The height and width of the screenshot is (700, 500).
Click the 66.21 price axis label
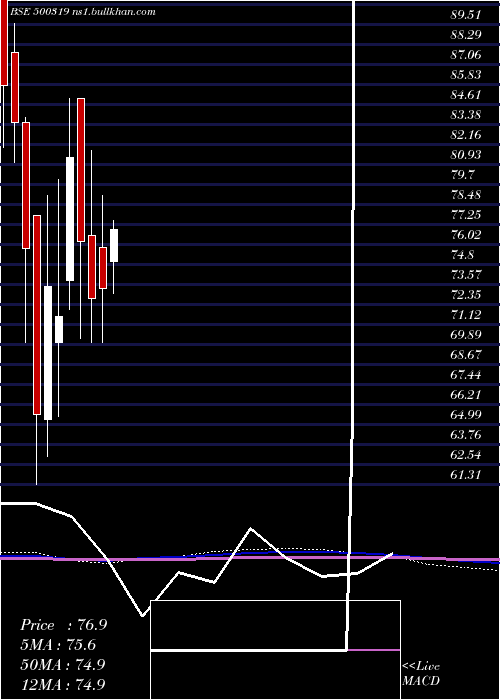pos(466,395)
